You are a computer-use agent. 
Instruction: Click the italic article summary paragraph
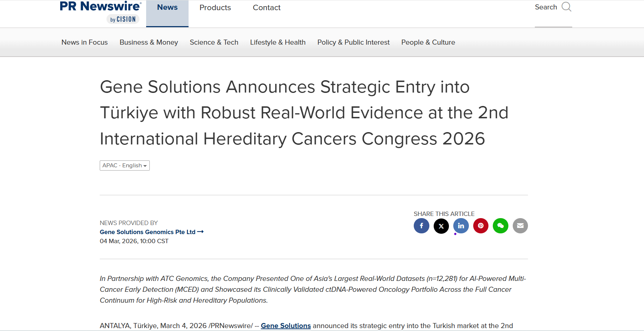pyautogui.click(x=313, y=289)
